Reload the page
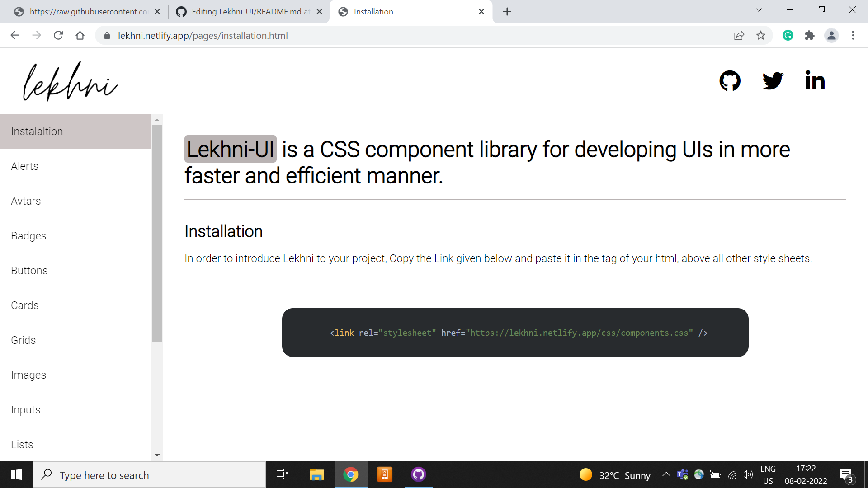 tap(58, 35)
